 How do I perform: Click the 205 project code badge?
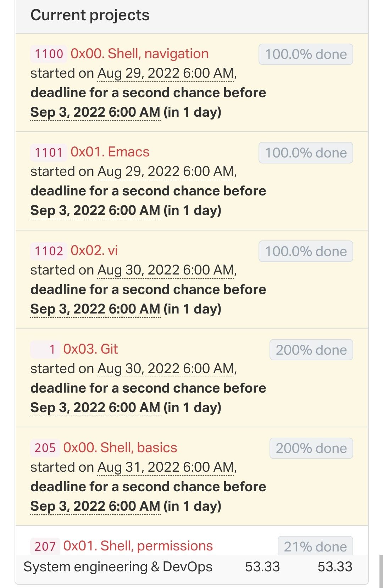45,448
